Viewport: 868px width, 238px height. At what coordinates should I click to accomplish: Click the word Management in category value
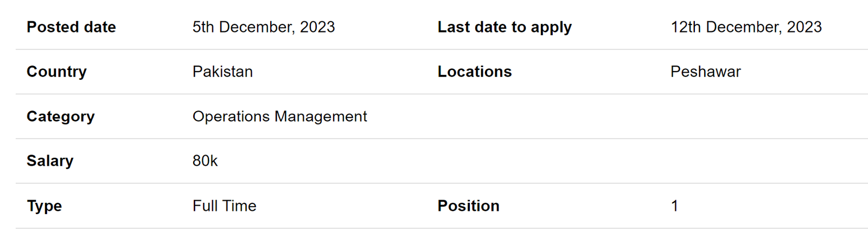[321, 117]
